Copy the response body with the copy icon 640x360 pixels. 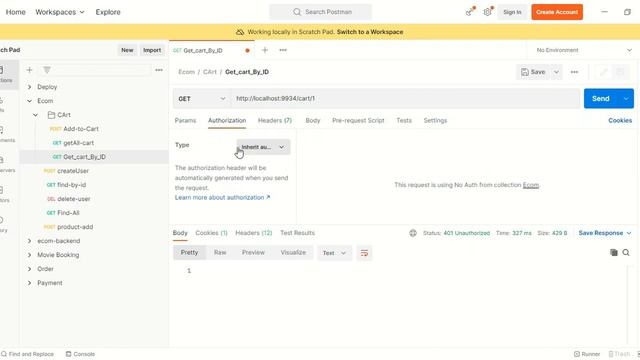point(613,253)
